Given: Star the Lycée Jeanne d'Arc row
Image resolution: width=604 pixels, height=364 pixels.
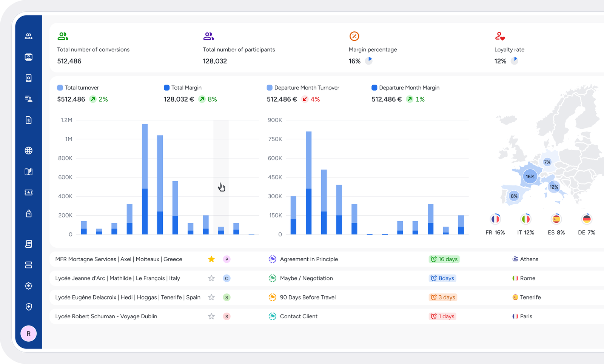Looking at the screenshot, I should 211,278.
